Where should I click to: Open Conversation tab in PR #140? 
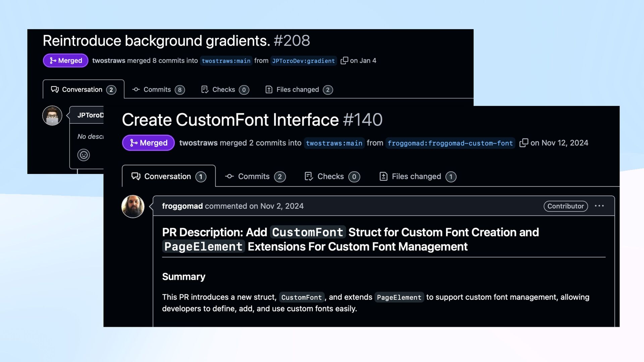[x=168, y=176]
